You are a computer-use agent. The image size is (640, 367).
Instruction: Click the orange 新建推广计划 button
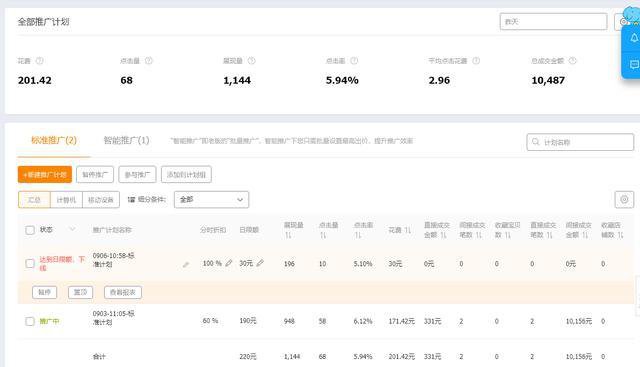(x=45, y=175)
